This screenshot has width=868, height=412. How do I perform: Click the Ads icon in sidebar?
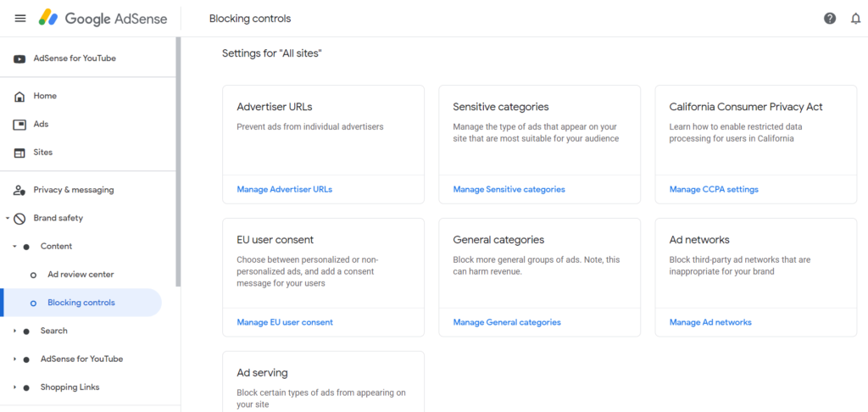[19, 125]
